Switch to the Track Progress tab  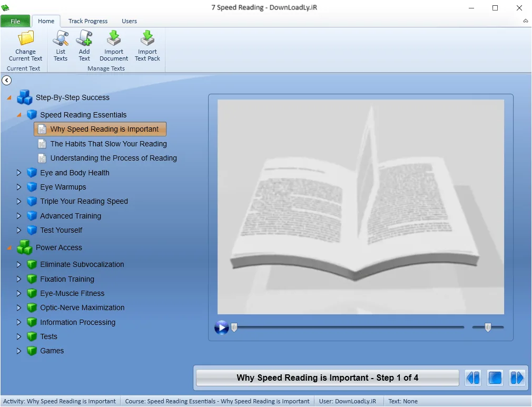[88, 21]
